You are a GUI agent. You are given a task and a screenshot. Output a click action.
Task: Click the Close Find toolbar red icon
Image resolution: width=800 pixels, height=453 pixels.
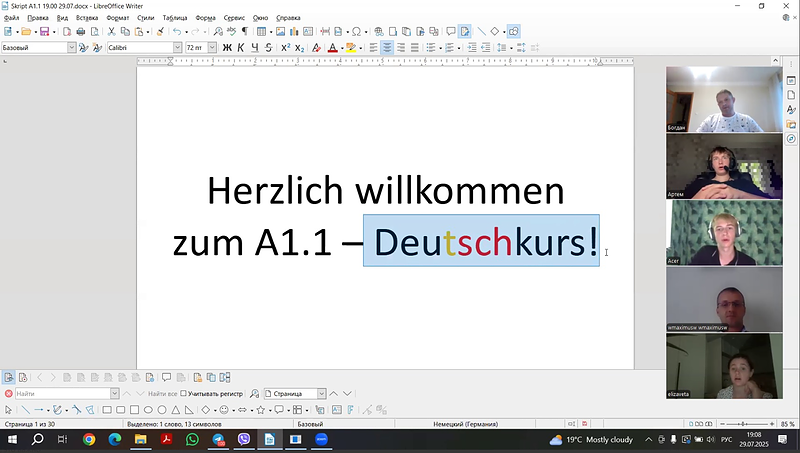[8, 394]
